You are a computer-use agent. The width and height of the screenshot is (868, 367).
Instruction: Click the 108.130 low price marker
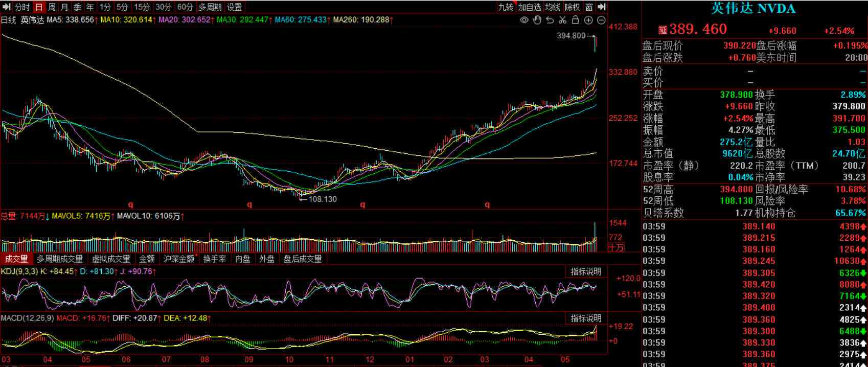[x=323, y=199]
